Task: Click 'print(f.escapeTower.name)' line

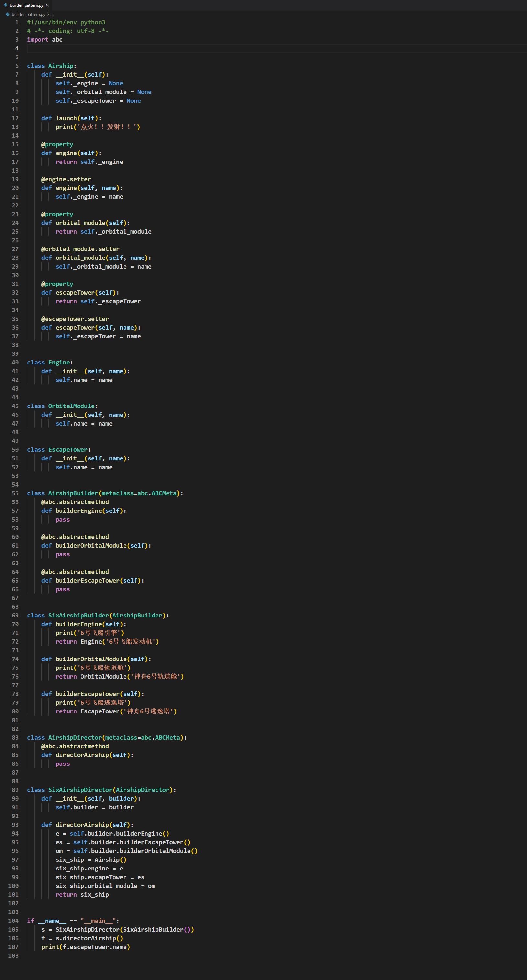Action: click(86, 947)
